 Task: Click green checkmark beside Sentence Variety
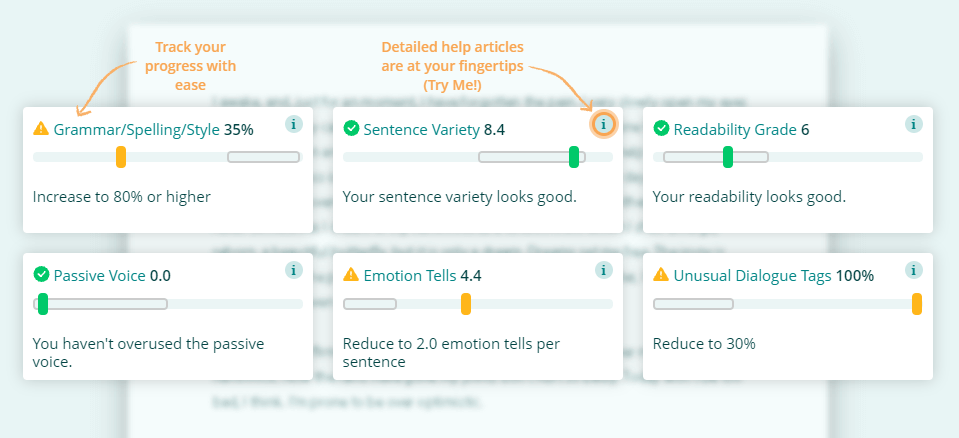pos(351,128)
